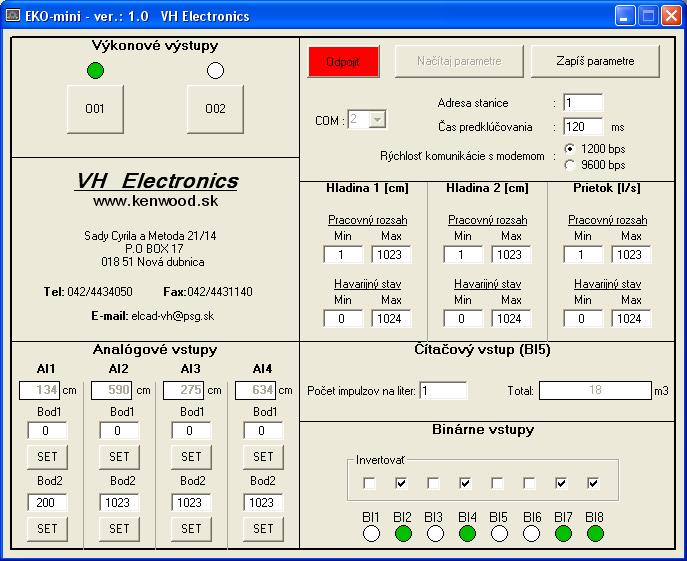Click SET button under AI1 Bod1
Viewport: 687px width, 561px height.
pos(47,457)
